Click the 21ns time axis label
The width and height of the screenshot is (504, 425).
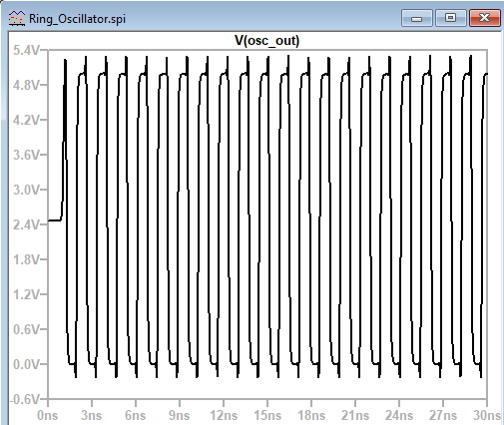click(355, 416)
